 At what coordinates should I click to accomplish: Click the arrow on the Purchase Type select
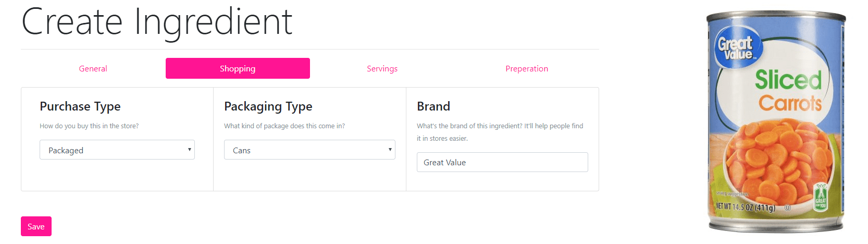coord(190,150)
